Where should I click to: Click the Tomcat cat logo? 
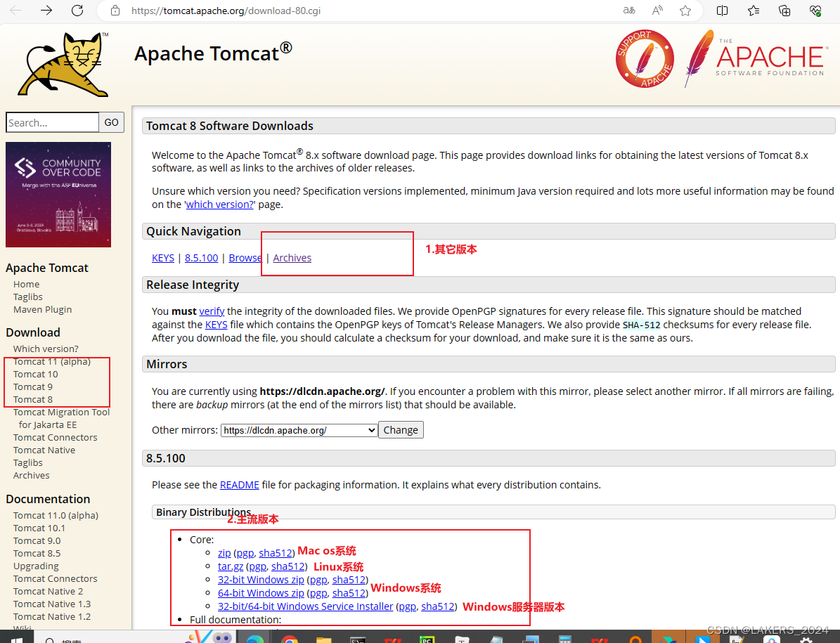click(63, 64)
